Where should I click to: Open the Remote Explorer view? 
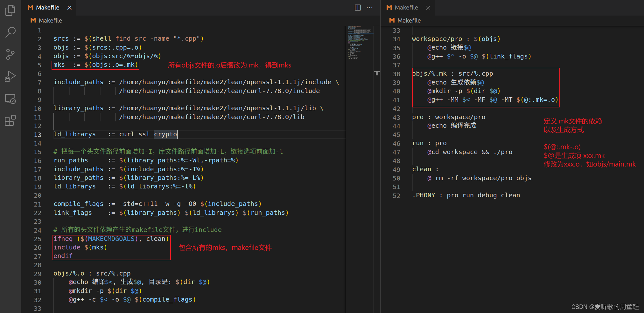coord(10,99)
